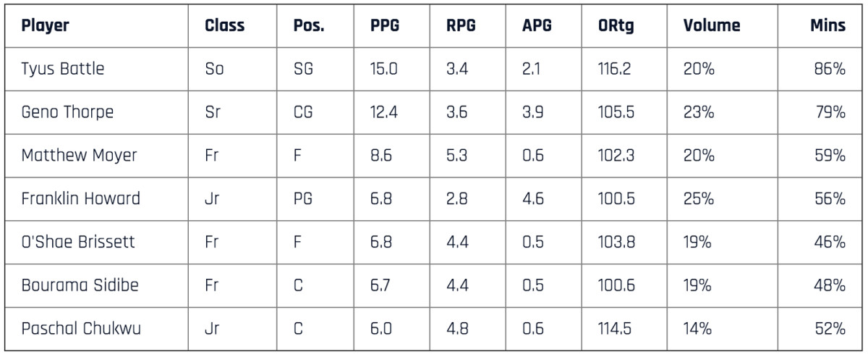The width and height of the screenshot is (868, 357).
Task: Select the APG column header
Action: [537, 26]
